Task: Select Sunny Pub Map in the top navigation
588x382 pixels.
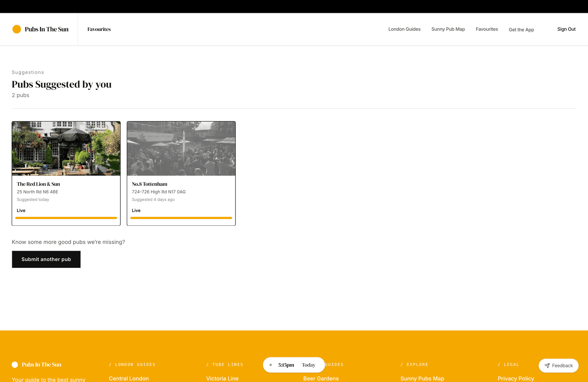Action: click(448, 29)
